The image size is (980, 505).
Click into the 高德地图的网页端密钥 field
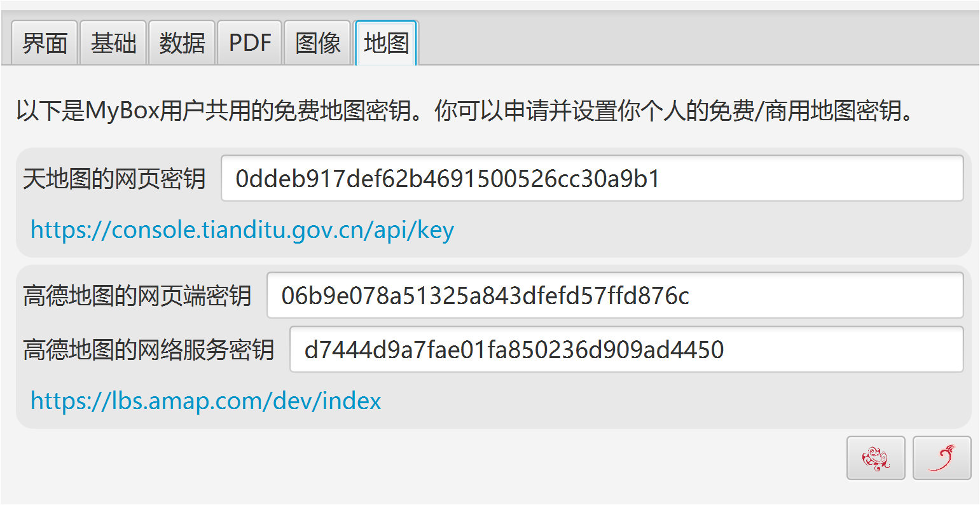(614, 296)
